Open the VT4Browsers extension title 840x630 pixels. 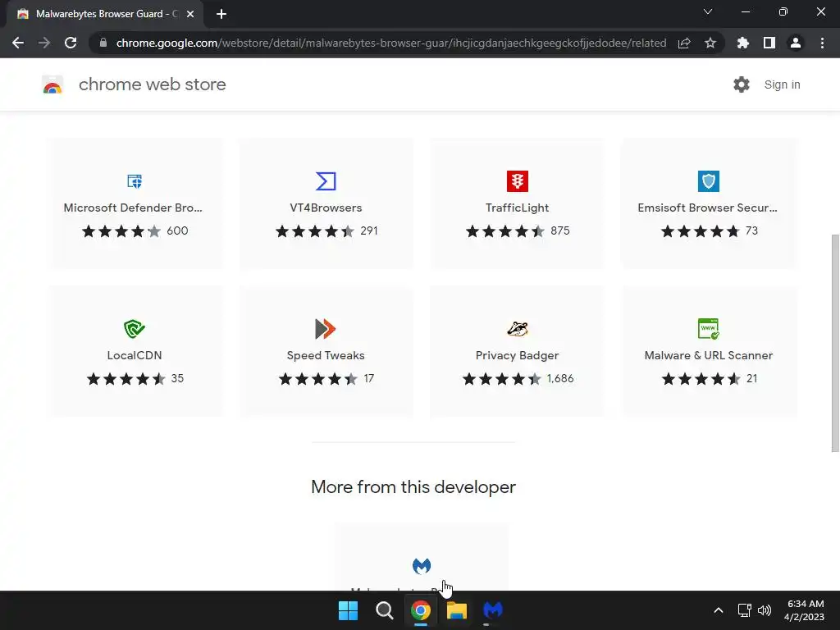(x=326, y=208)
